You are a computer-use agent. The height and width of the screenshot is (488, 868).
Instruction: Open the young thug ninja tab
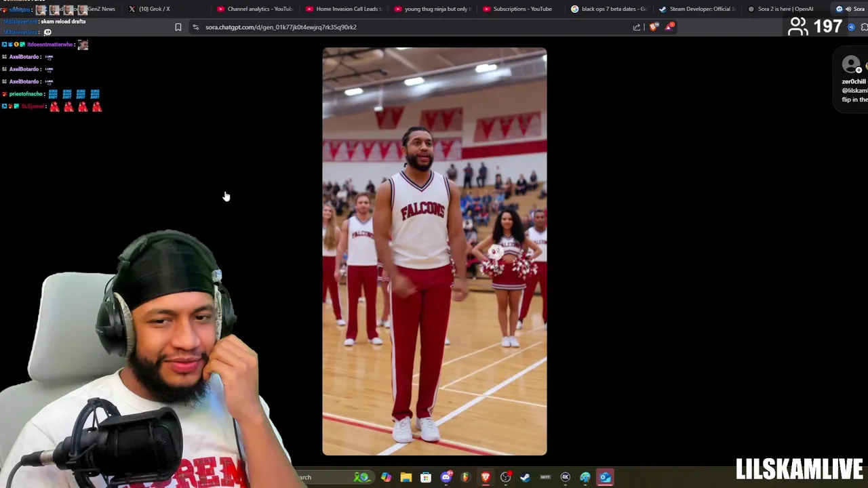(x=433, y=9)
